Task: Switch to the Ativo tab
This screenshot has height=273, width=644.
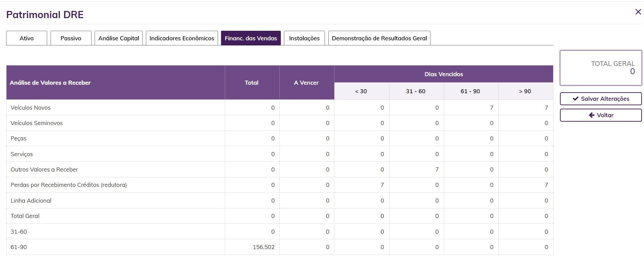Action: (x=27, y=38)
